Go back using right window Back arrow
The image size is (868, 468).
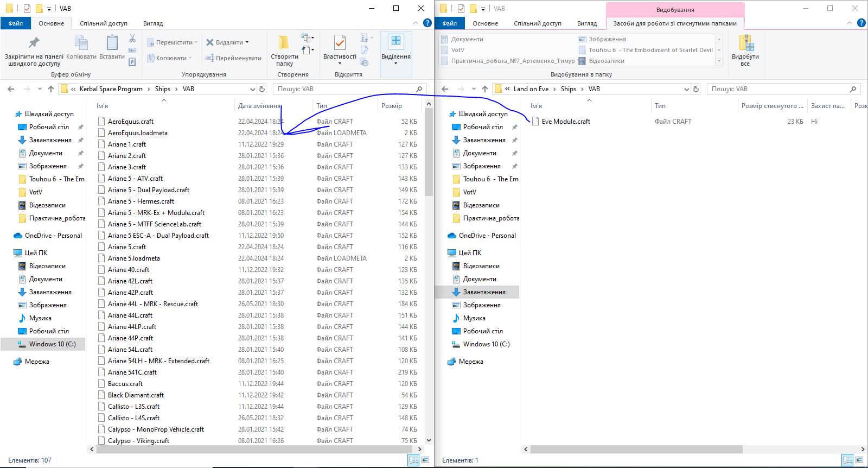445,89
